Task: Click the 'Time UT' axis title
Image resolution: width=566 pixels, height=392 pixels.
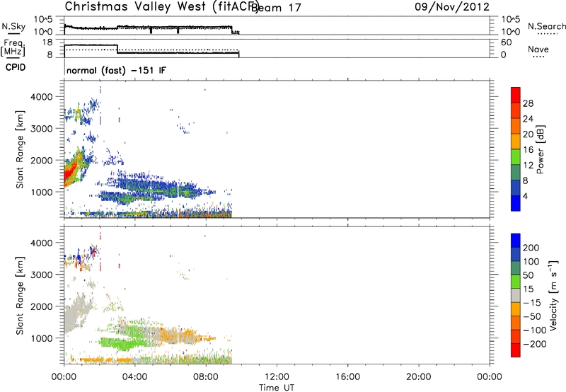Action: [x=277, y=388]
